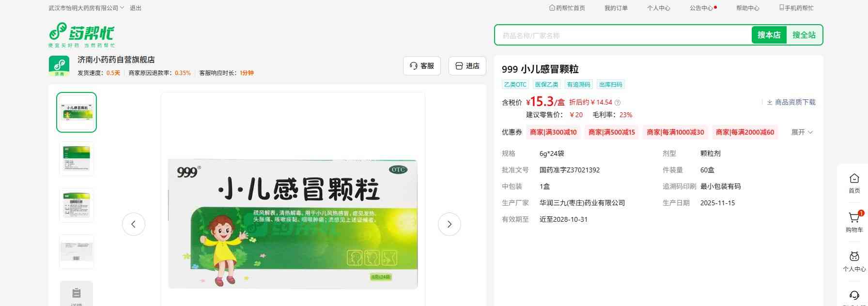Click the question mark icon beside 折后约 price
The width and height of the screenshot is (868, 306).
coord(618,103)
